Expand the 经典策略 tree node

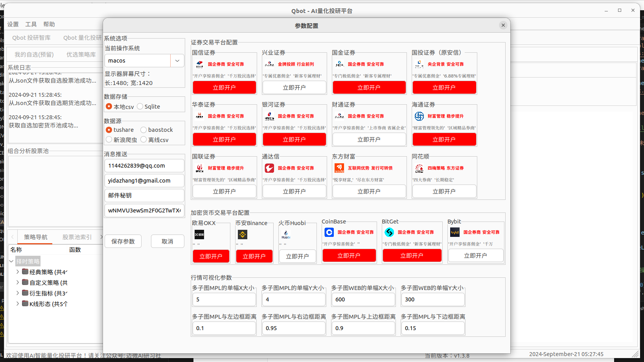[17, 271]
